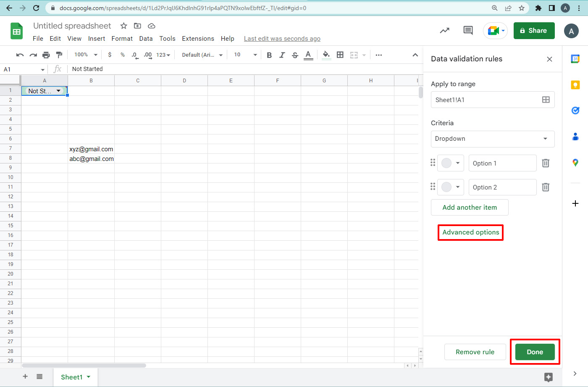Open the fill color picker
The width and height of the screenshot is (588, 387).
tap(326, 55)
